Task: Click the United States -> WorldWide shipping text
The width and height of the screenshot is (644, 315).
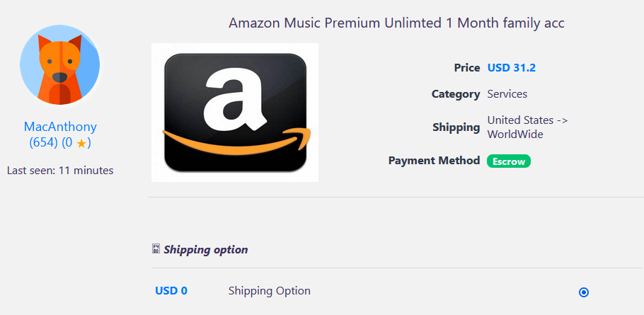Action: pos(527,127)
